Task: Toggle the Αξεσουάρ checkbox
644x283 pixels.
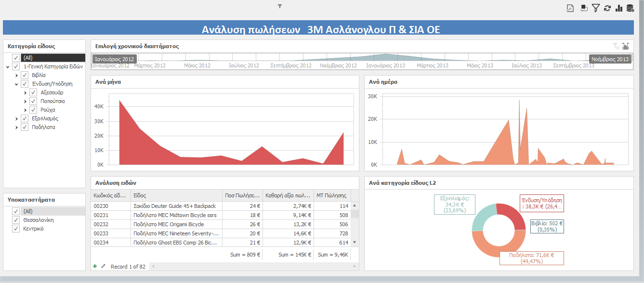Action: tap(33, 92)
